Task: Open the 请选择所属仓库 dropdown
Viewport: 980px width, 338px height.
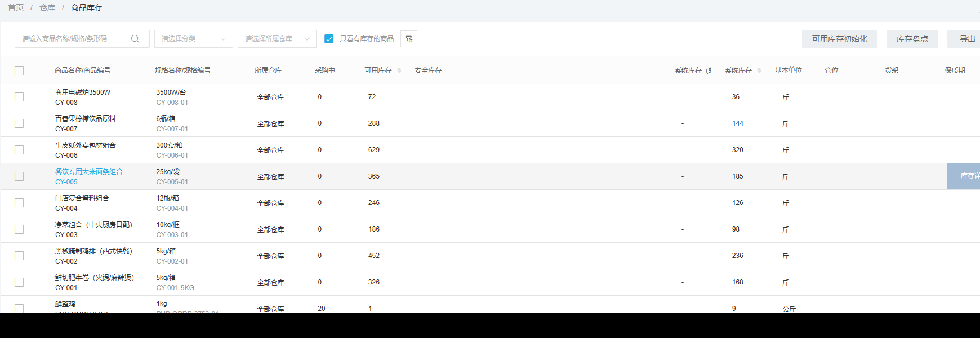Action: point(277,39)
